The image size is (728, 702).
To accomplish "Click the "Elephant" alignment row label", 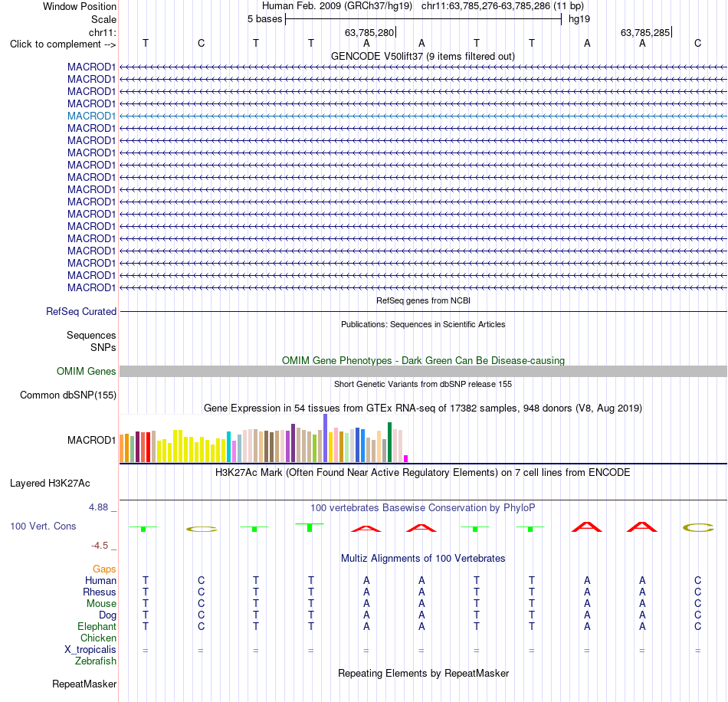I will [x=97, y=626].
